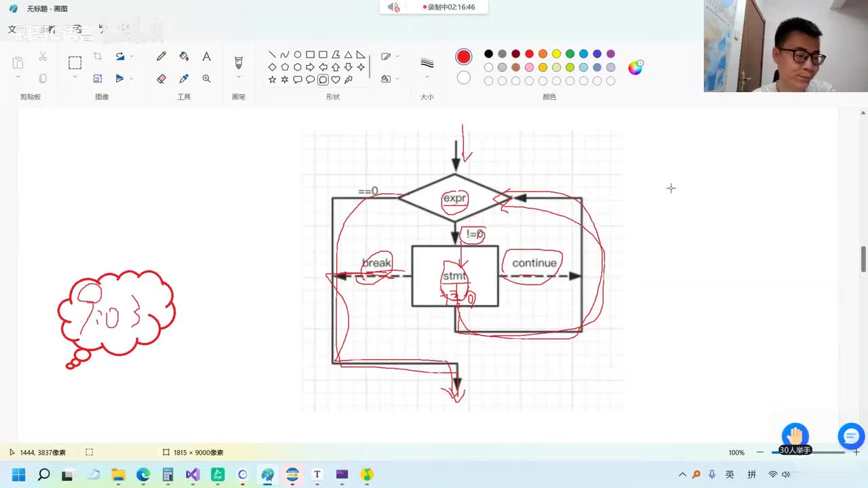The width and height of the screenshot is (868, 488).
Task: Activate the Text tool
Action: tap(206, 56)
